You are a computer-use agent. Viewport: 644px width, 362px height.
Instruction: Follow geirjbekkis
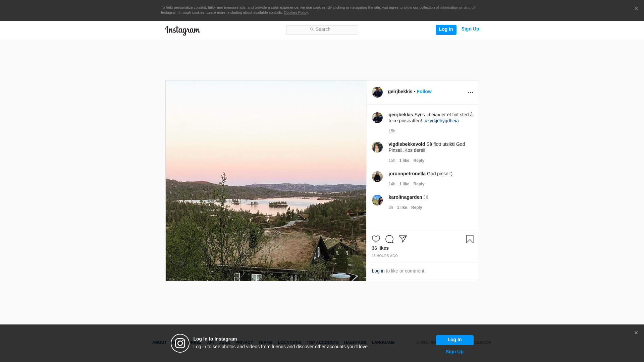(x=424, y=92)
